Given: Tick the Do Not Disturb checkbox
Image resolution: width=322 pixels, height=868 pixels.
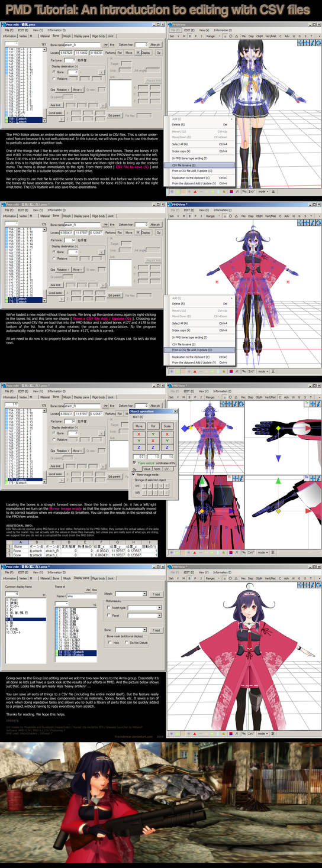Looking at the screenshot, I should 126,642.
